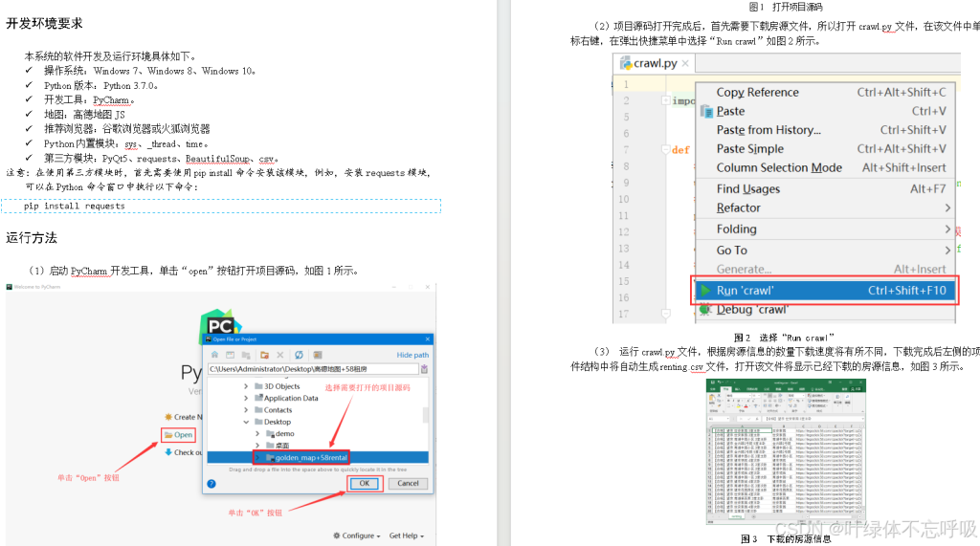Click the Check out download arrow icon
Screen dimensions: 980x546
tap(168, 452)
